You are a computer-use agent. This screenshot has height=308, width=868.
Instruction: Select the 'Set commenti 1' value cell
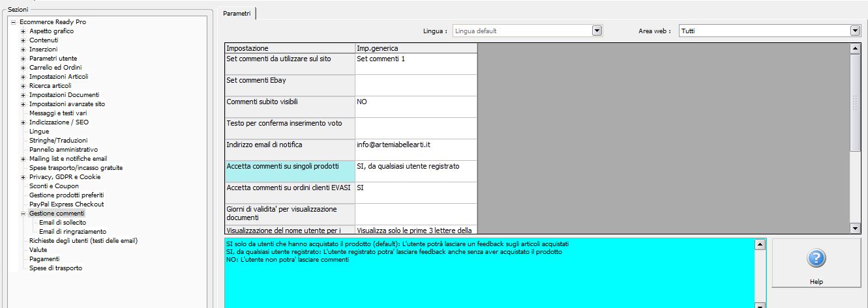pos(416,64)
